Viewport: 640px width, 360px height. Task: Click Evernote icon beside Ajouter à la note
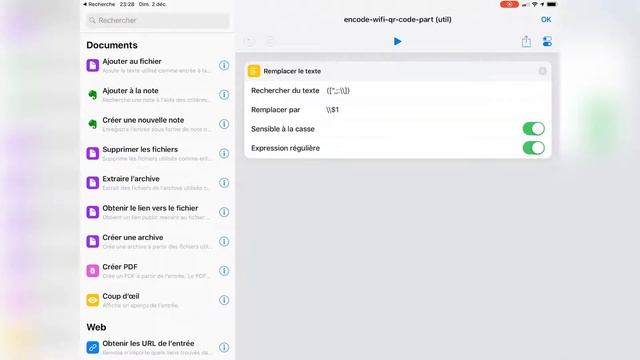pos(93,95)
